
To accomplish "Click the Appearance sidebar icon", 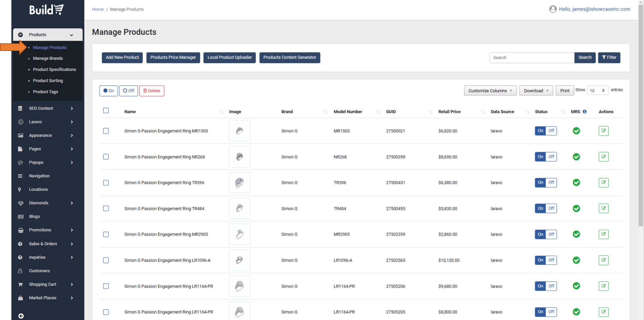I will tap(21, 135).
